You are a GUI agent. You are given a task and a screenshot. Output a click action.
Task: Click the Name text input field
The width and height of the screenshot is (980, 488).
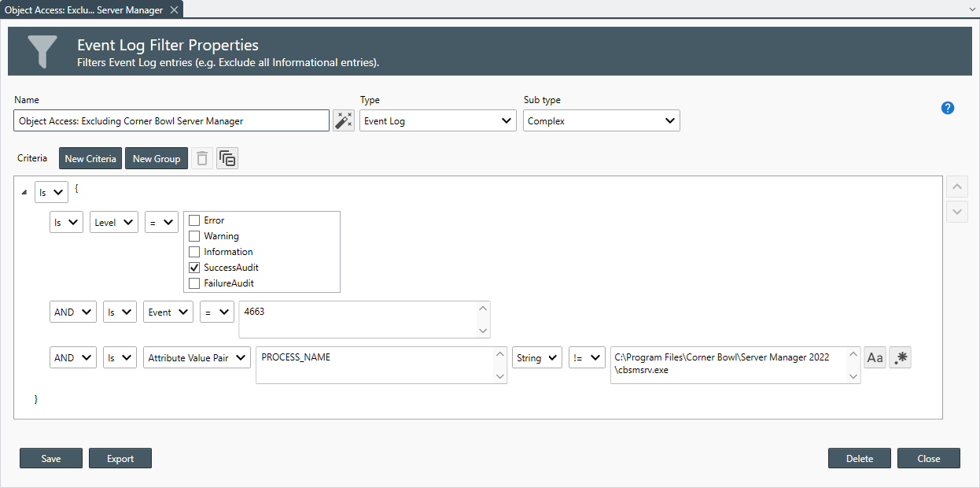(x=171, y=121)
